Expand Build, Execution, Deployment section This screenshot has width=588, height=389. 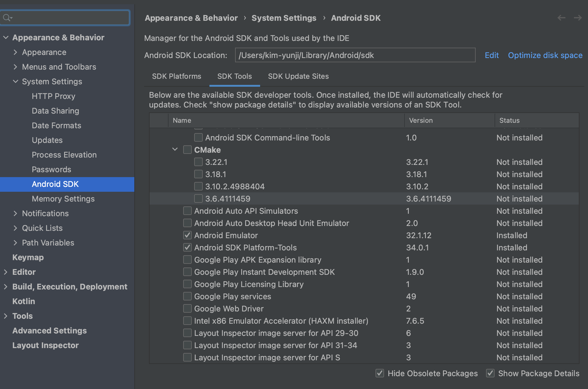(6, 287)
